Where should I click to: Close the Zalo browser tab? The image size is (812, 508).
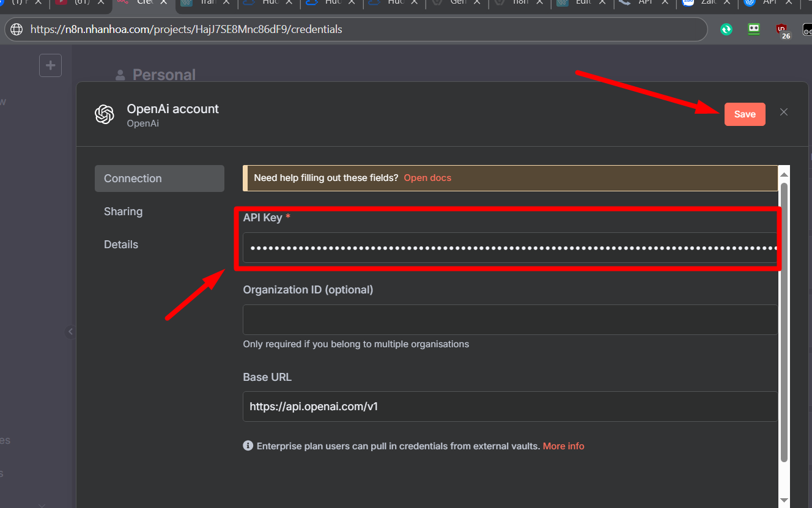pyautogui.click(x=726, y=2)
